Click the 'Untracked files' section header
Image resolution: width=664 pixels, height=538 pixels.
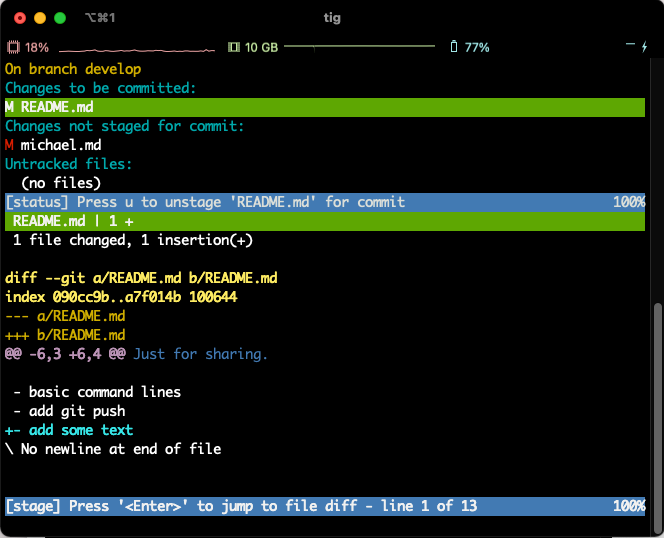[x=68, y=164]
